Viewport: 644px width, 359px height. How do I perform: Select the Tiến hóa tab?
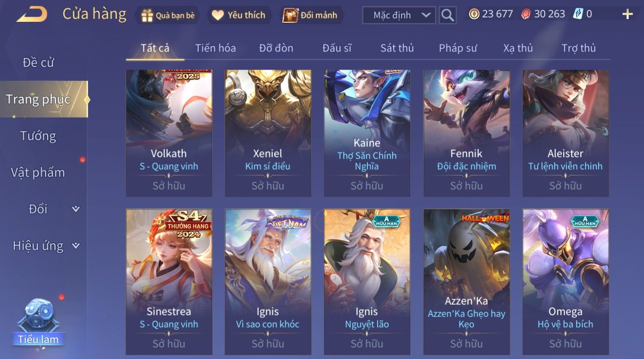(x=216, y=48)
